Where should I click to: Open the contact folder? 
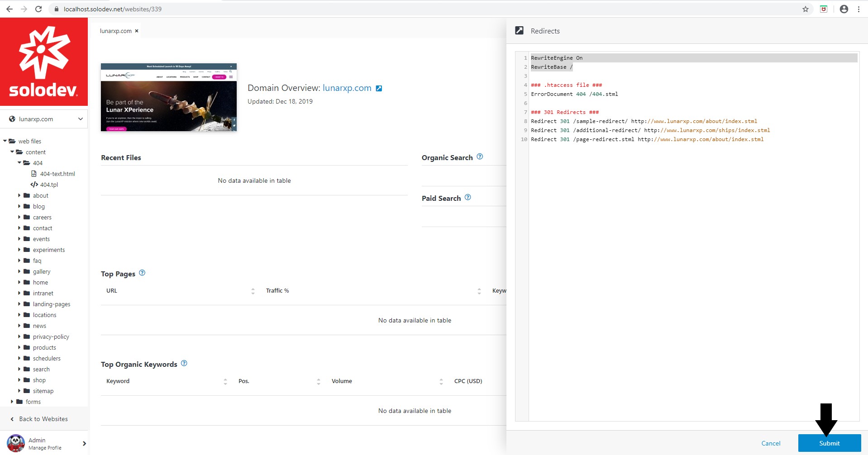point(43,228)
